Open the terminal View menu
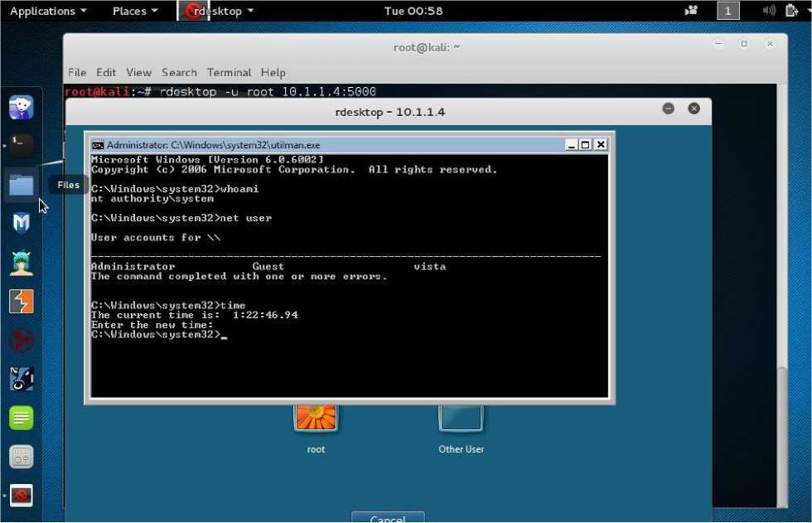The height and width of the screenshot is (523, 812). 139,72
